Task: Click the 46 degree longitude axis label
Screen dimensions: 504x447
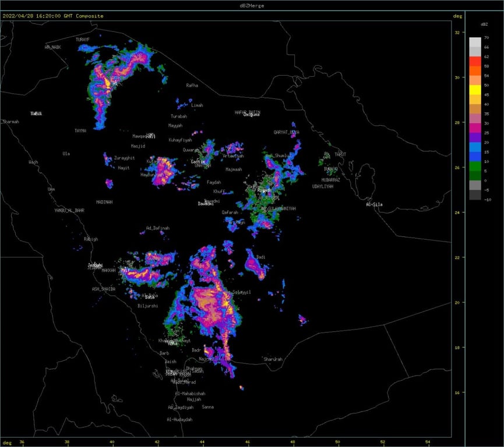Action: coord(248,442)
